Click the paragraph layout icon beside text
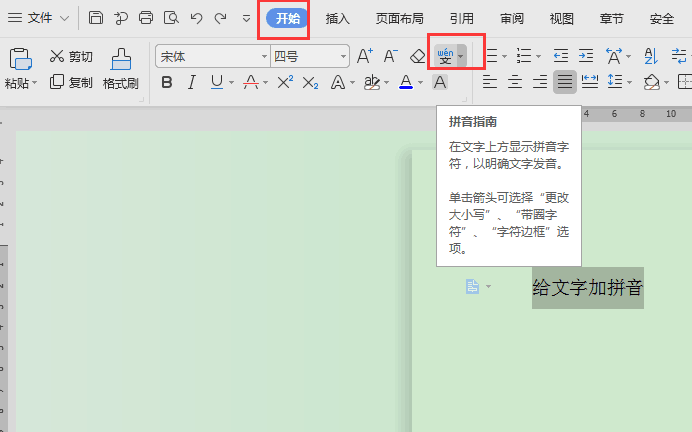 point(472,286)
